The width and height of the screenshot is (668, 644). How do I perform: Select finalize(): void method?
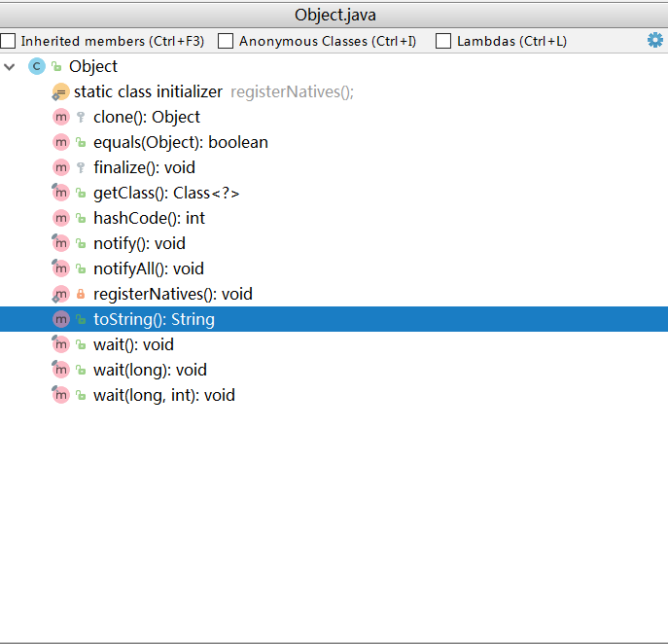[334, 167]
